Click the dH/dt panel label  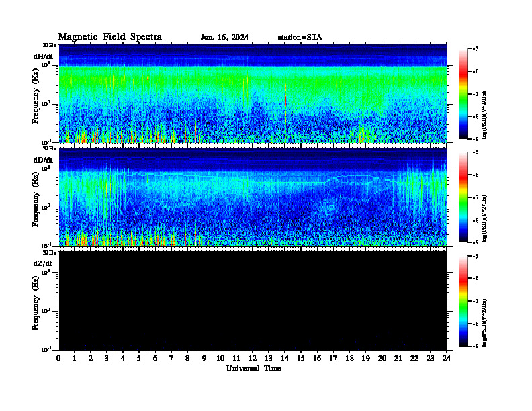pos(43,56)
